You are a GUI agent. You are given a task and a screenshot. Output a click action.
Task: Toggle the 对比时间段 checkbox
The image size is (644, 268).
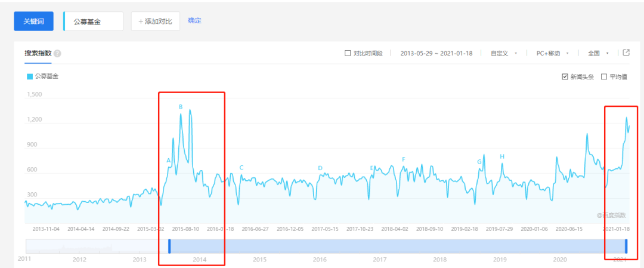(x=348, y=54)
